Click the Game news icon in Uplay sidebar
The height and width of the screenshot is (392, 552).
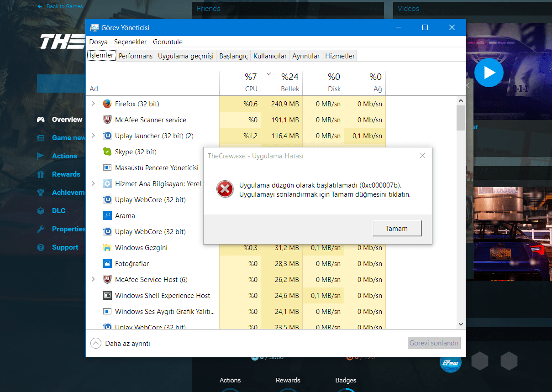[x=41, y=138]
